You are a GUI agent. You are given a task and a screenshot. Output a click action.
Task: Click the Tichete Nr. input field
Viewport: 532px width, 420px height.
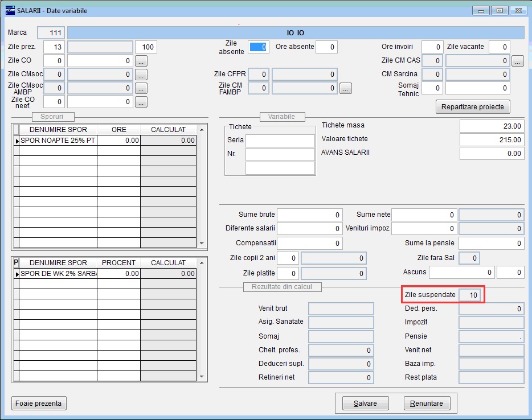(x=280, y=154)
